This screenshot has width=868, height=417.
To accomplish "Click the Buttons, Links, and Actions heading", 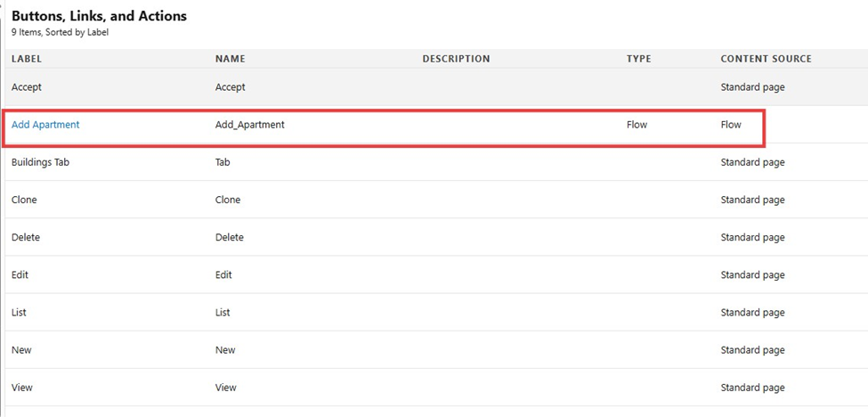I will click(x=99, y=16).
